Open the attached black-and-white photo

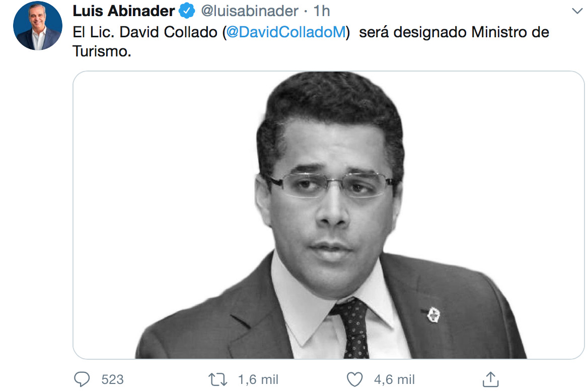click(x=329, y=215)
